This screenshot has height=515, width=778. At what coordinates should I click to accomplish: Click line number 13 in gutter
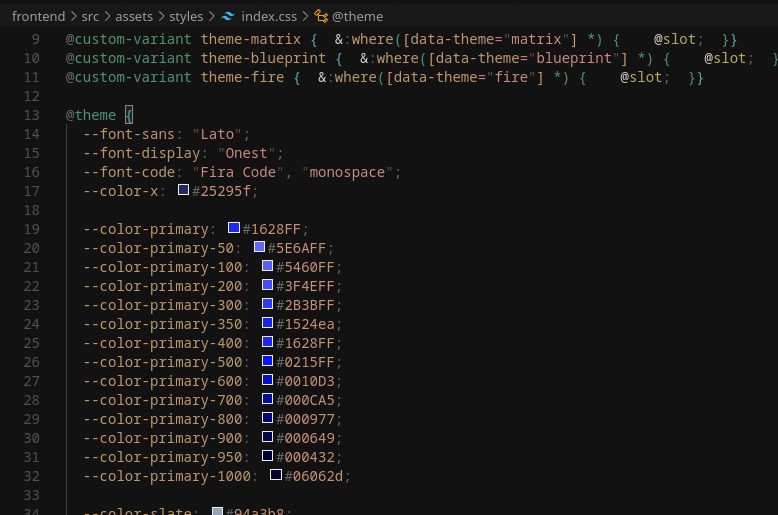[31, 115]
